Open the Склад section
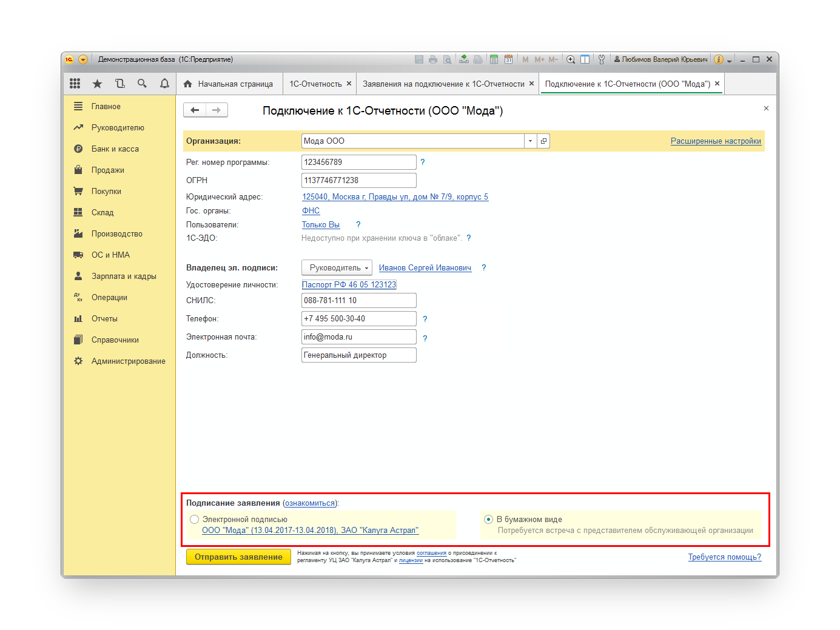Screen dimensions: 840x630 [x=119, y=212]
